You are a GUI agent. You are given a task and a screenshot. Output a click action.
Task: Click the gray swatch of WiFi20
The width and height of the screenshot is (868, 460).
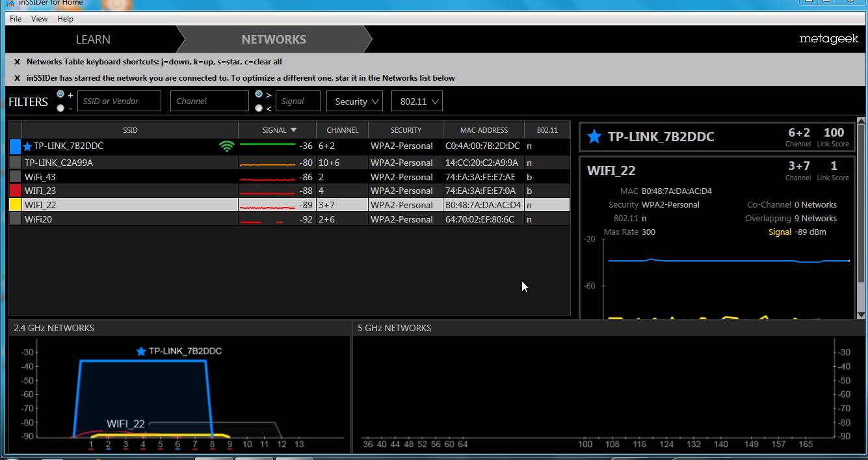15,219
